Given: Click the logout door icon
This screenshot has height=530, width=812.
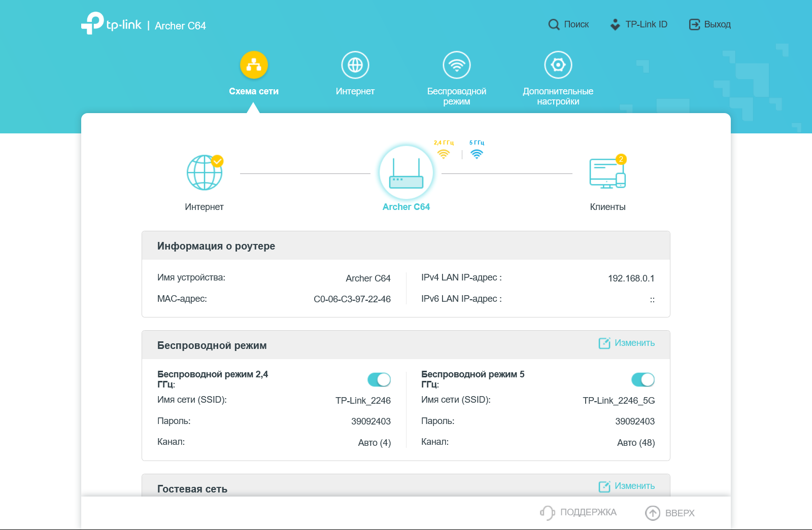Looking at the screenshot, I should coord(694,24).
